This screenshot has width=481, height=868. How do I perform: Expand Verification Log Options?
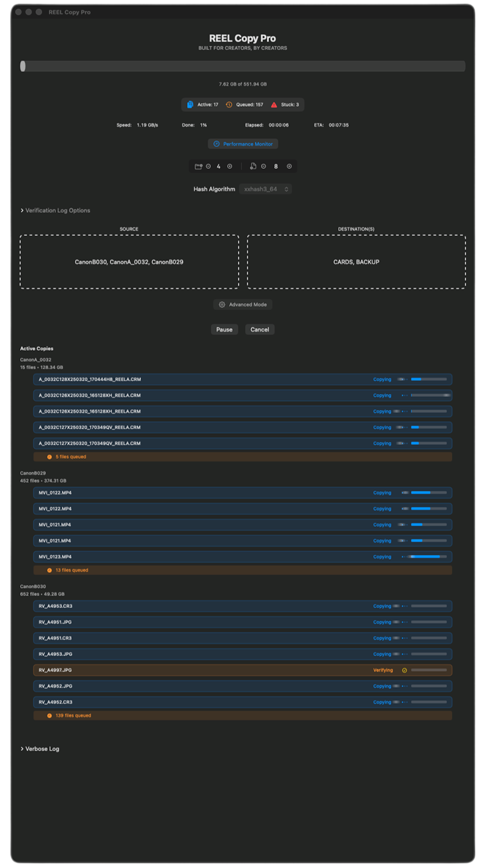click(x=55, y=211)
